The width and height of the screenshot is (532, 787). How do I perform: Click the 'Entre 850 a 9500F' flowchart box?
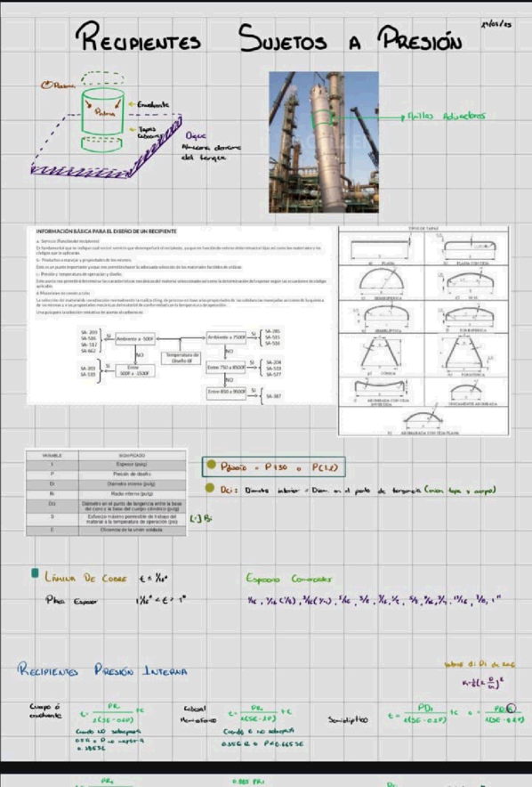(226, 392)
